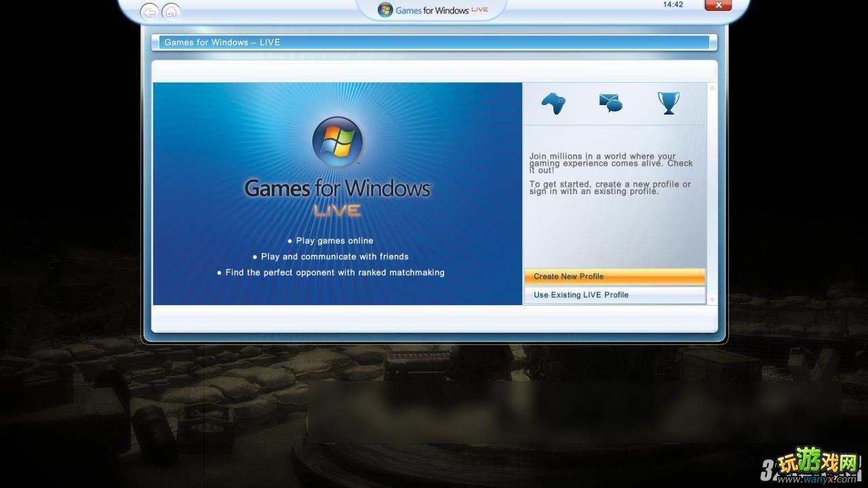Screen dimensions: 868x488
Task: Click the large Games for Windows LIVE banner logo
Action: 337,167
